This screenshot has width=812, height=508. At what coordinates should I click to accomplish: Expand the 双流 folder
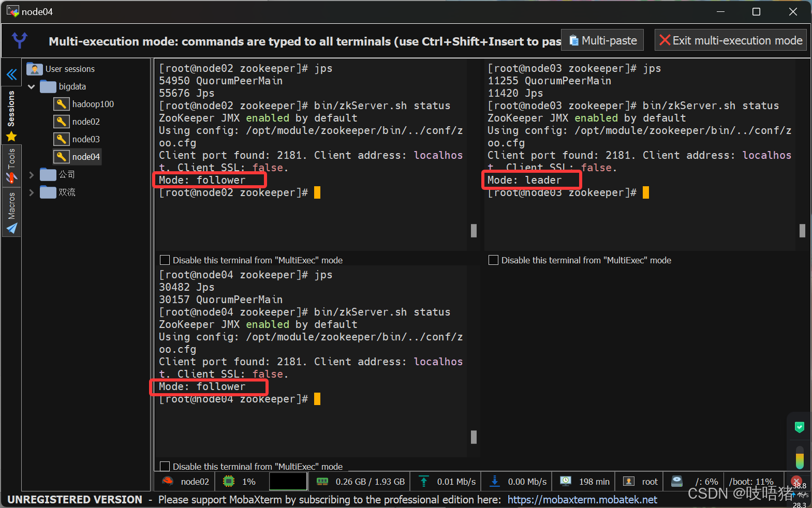(x=31, y=192)
